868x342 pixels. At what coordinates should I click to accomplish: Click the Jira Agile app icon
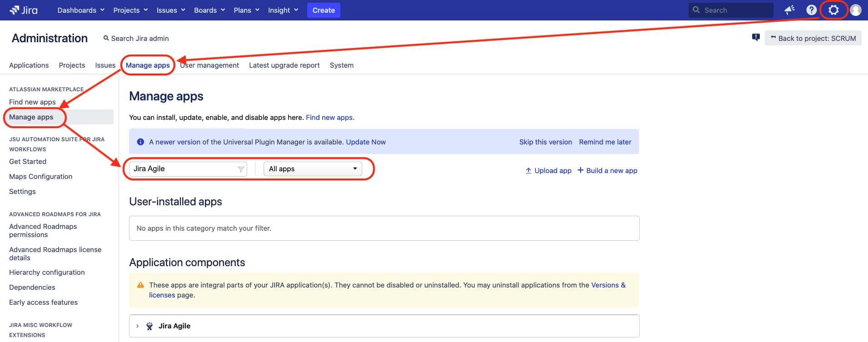[x=150, y=326]
